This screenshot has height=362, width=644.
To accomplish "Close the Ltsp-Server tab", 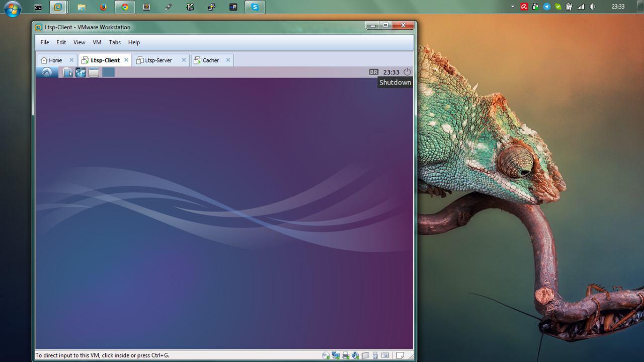I will pos(184,60).
